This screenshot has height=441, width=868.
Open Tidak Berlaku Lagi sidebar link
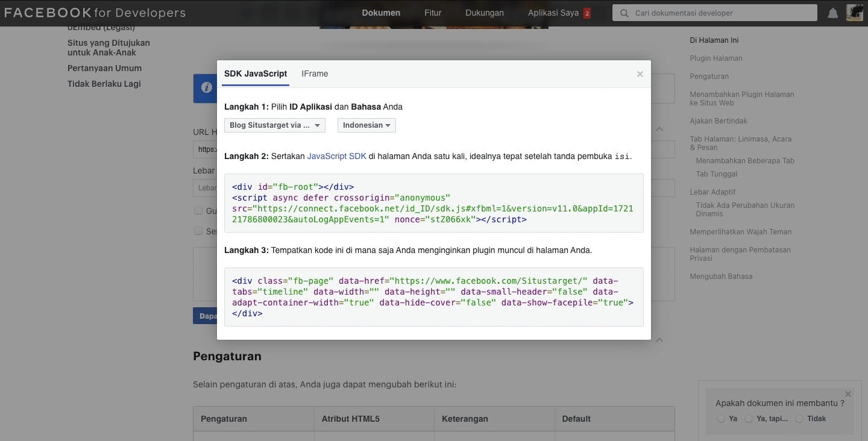[104, 84]
